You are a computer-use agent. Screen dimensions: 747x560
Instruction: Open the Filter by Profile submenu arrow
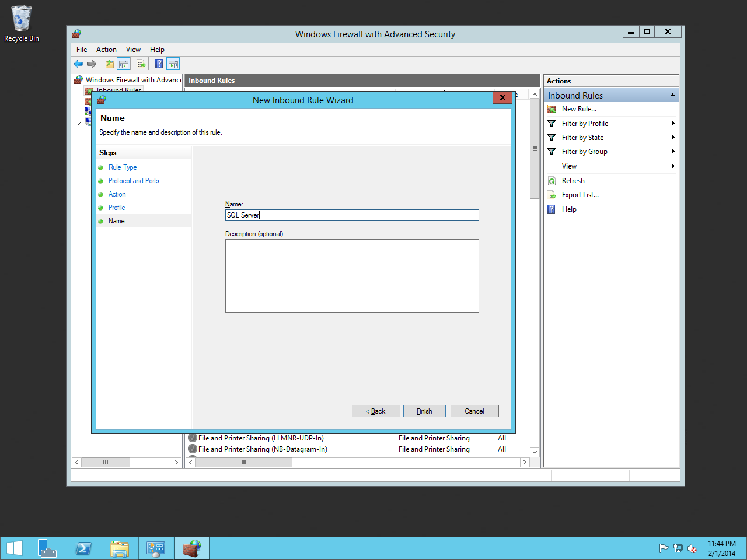pos(673,124)
